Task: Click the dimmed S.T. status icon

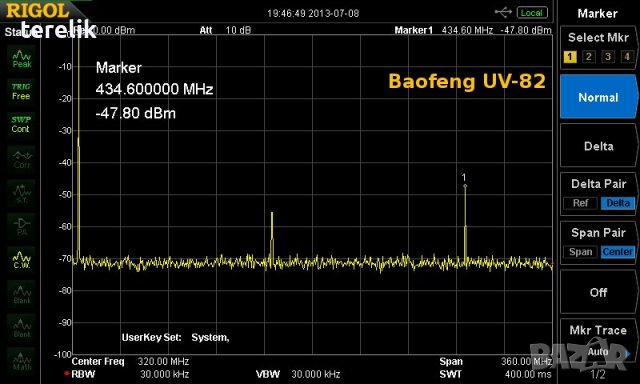Action: pyautogui.click(x=22, y=193)
